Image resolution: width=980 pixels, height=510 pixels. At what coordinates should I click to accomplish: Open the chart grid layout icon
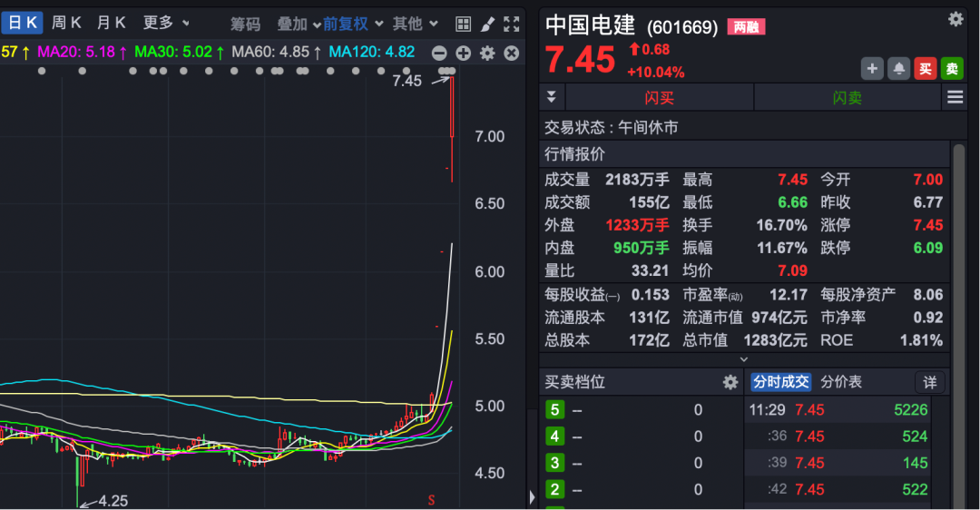(x=463, y=24)
